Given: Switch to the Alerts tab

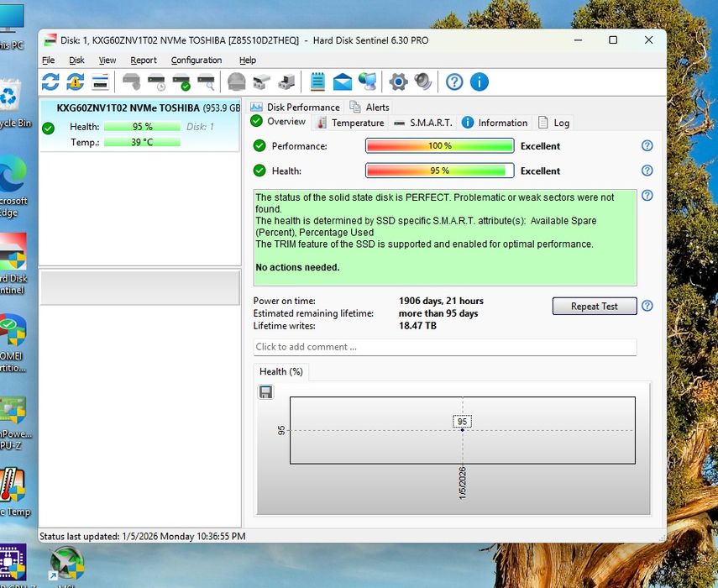Looking at the screenshot, I should coord(370,108).
